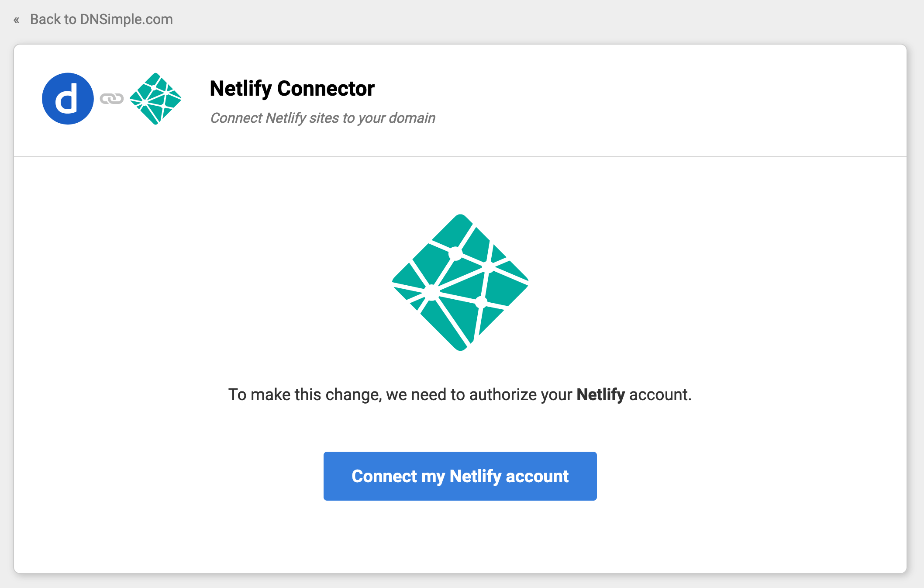The image size is (924, 588).
Task: Click the subtitle "Connect Netlify sites to your domain"
Action: click(322, 118)
